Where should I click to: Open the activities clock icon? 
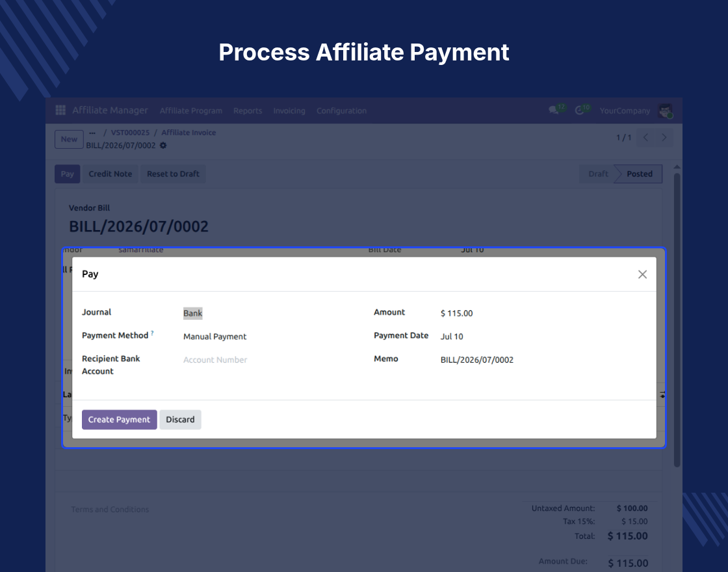(x=579, y=110)
